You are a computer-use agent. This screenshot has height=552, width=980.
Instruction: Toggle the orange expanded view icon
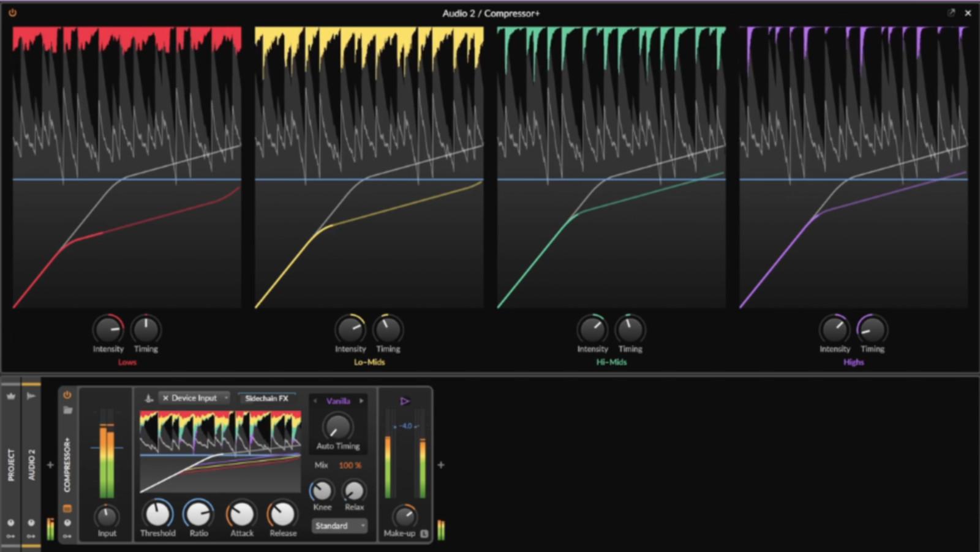pos(67,509)
